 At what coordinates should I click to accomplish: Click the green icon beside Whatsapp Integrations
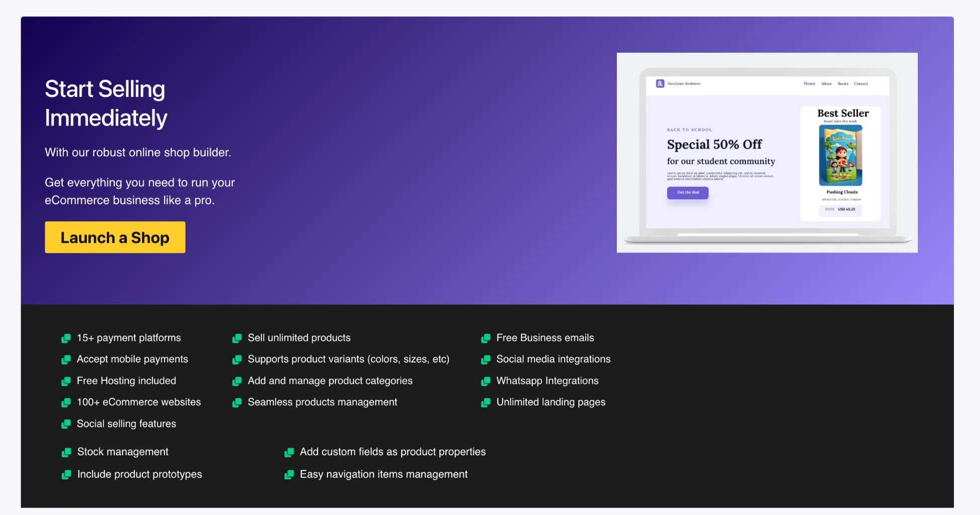[x=485, y=381]
